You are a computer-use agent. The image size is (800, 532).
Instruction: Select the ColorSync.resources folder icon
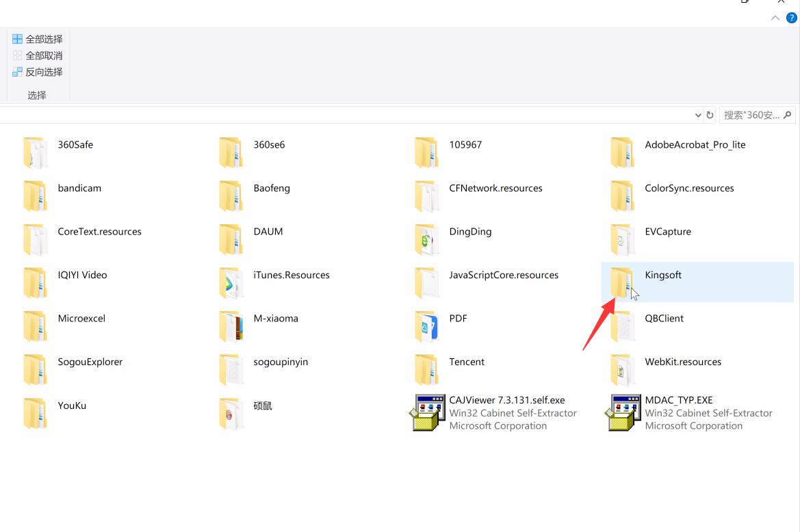point(623,196)
